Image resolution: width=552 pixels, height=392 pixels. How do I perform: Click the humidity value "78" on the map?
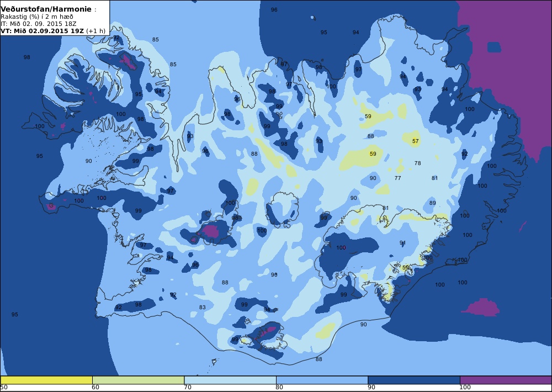pyautogui.click(x=418, y=163)
